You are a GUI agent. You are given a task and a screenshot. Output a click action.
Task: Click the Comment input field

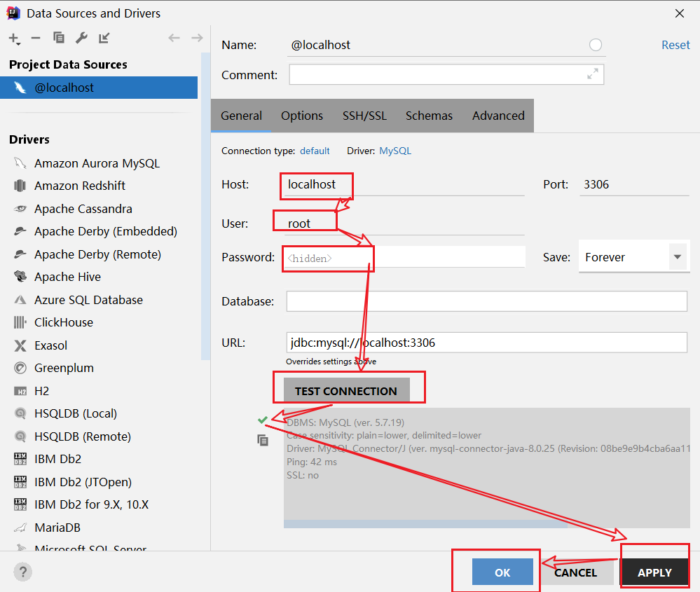[x=446, y=74]
